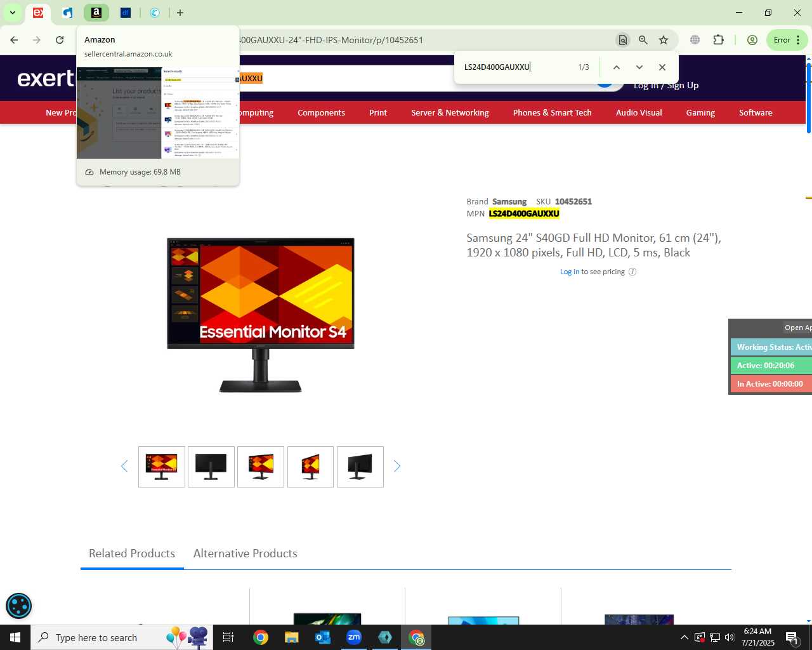Click the globe extension icon

(695, 40)
